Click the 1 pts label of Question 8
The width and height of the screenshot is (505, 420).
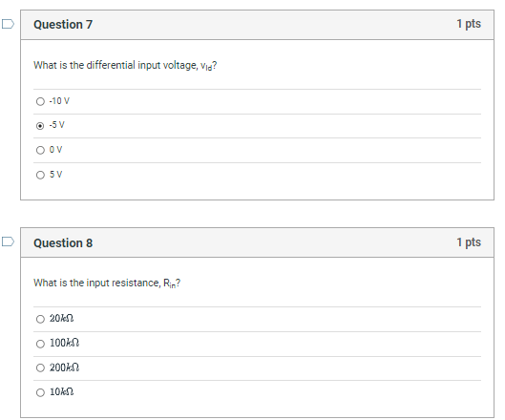(469, 242)
